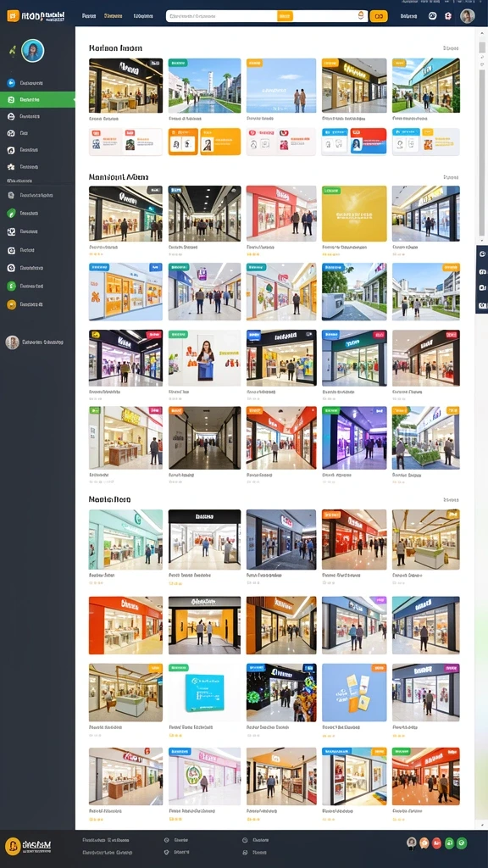Open the second yellow-highlighted header nav item
Viewport: 488px width, 868px height.
(113, 16)
